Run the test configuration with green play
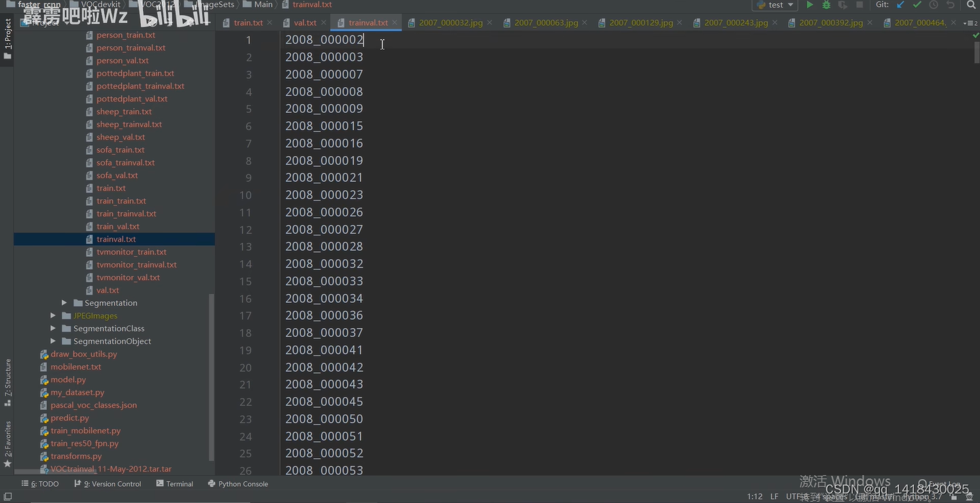Viewport: 980px width, 503px height. [x=809, y=5]
